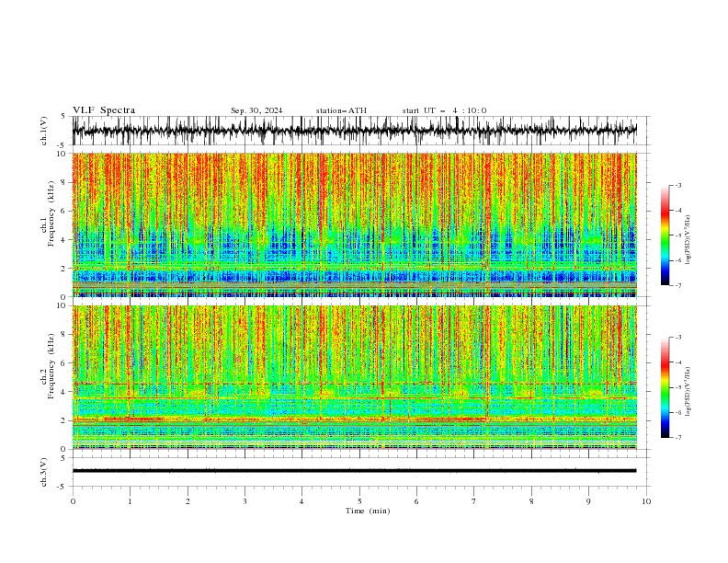Click the 'ch.1(V)' waveform axis label
This screenshot has height=563, width=728.
tap(44, 131)
